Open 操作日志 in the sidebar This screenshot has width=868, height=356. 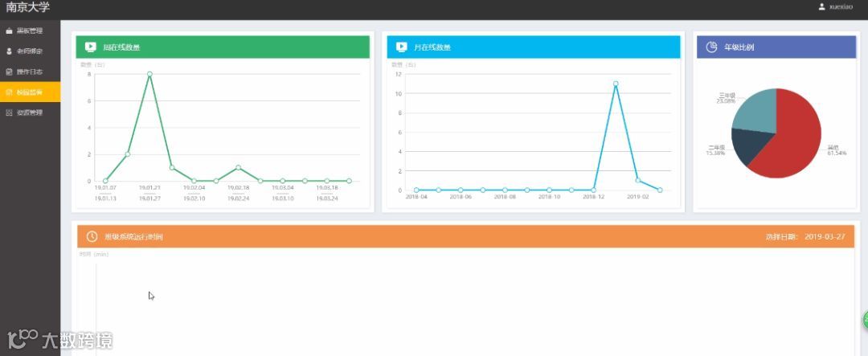tap(30, 72)
